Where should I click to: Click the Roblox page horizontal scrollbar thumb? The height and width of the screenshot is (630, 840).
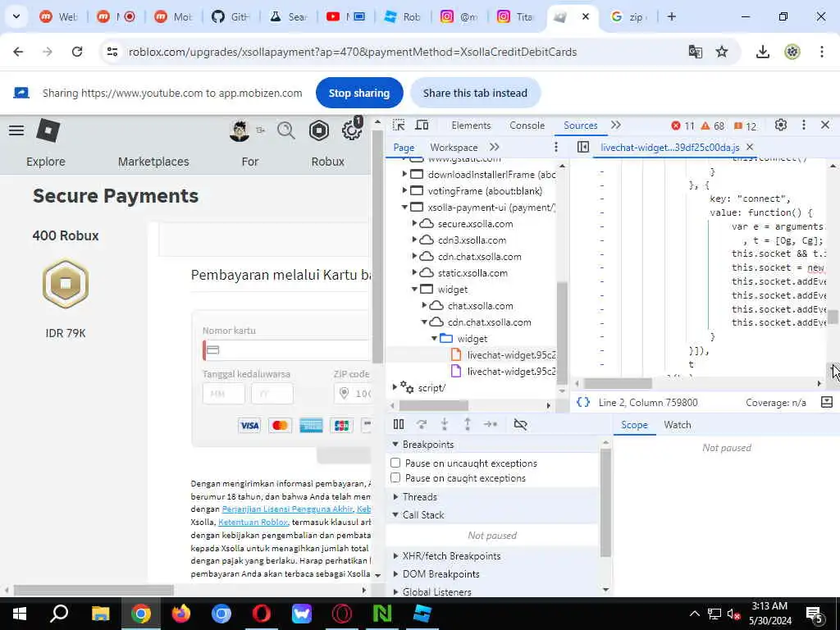[x=94, y=590]
